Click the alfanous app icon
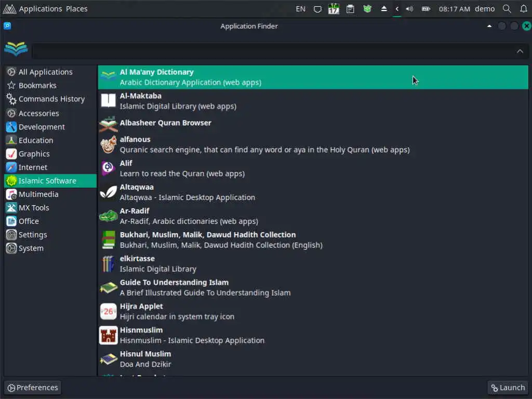Image resolution: width=532 pixels, height=399 pixels. click(108, 144)
